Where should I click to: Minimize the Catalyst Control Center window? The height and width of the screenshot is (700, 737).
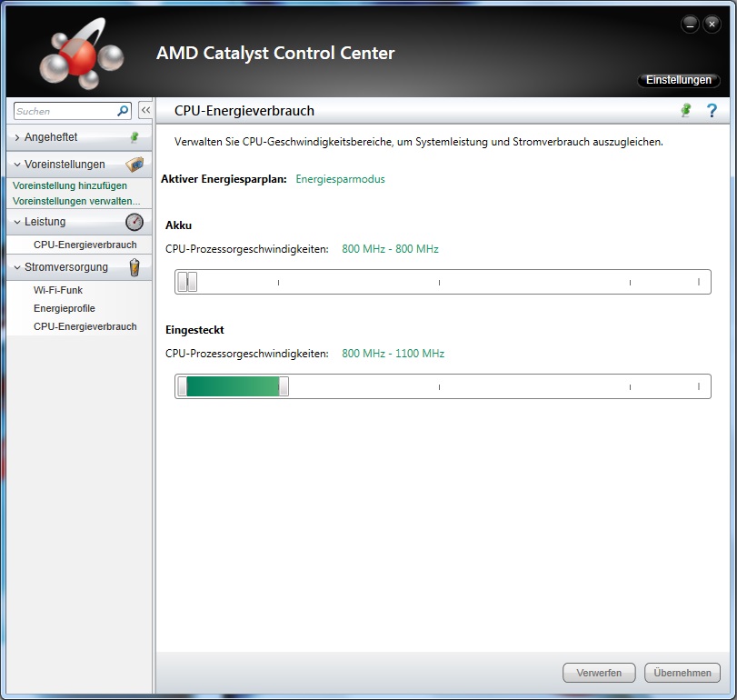pyautogui.click(x=690, y=24)
